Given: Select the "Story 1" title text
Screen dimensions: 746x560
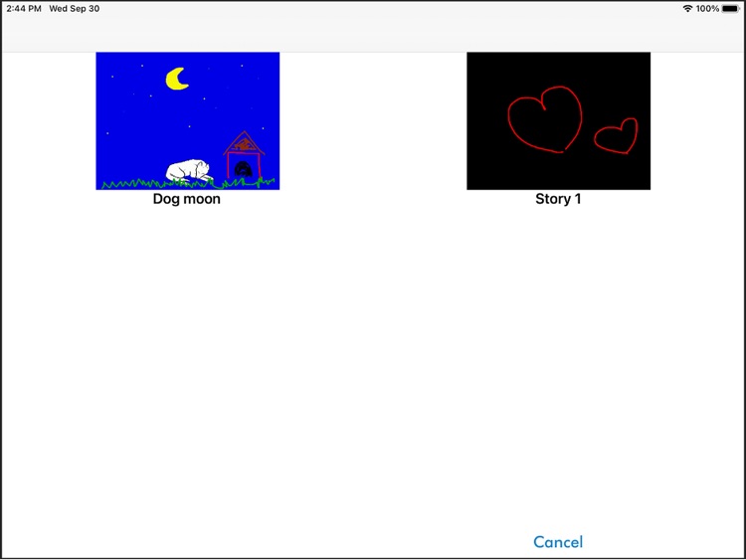Looking at the screenshot, I should [558, 199].
